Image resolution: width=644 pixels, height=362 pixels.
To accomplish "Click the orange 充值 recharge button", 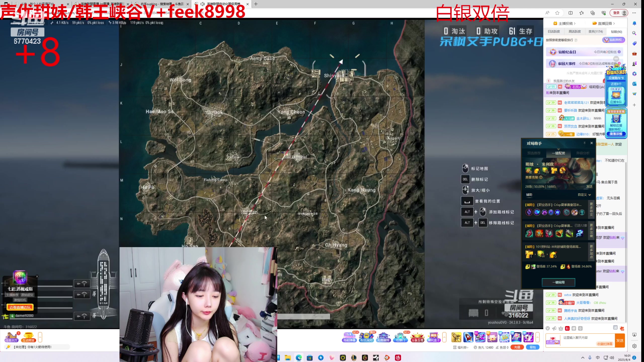I will (x=517, y=347).
